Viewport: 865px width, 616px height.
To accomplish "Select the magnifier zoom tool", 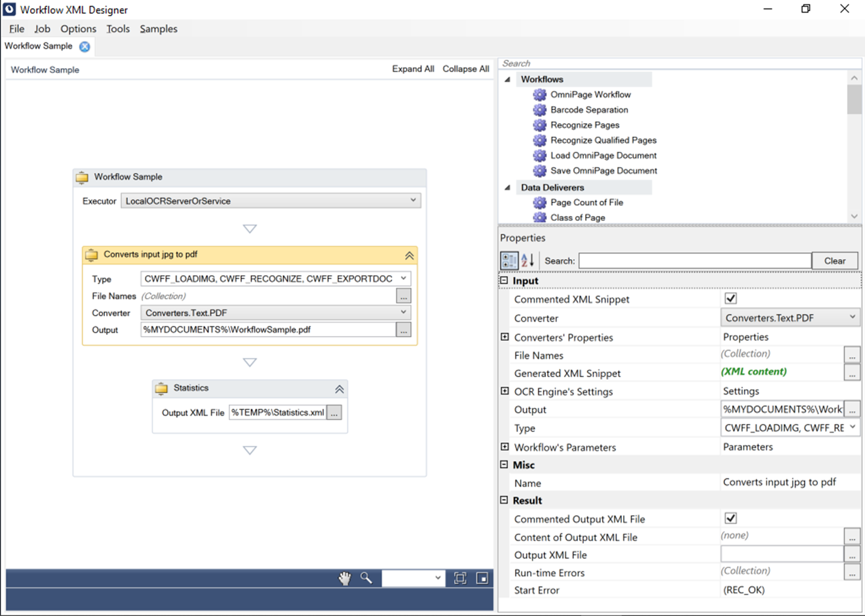I will click(x=366, y=578).
